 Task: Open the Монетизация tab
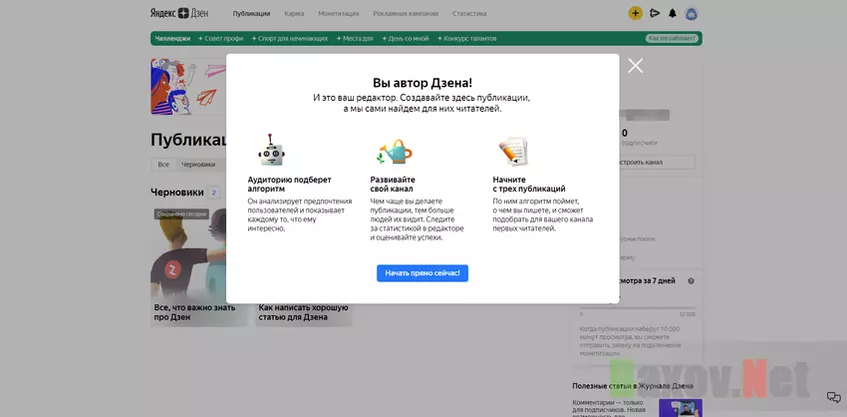338,14
